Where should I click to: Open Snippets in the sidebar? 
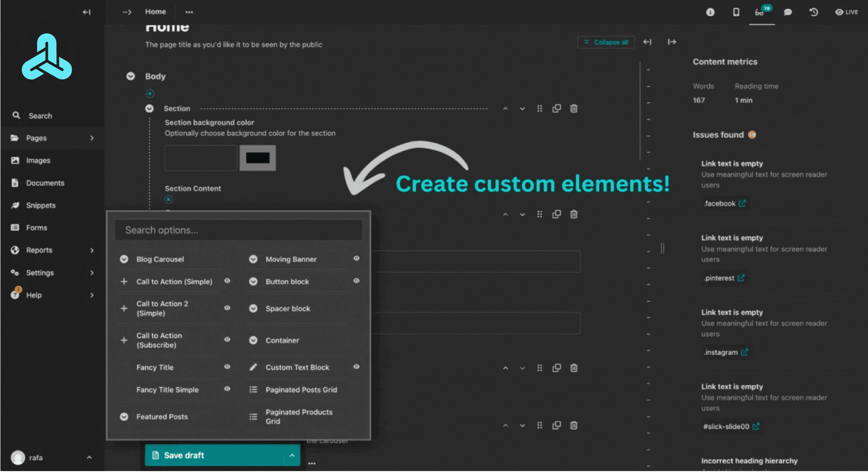click(x=41, y=205)
